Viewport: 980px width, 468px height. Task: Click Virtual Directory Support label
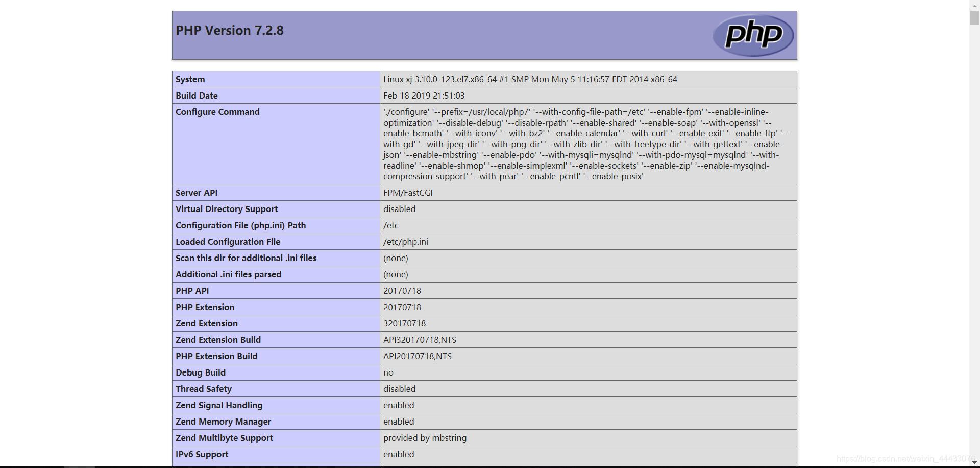pos(227,209)
